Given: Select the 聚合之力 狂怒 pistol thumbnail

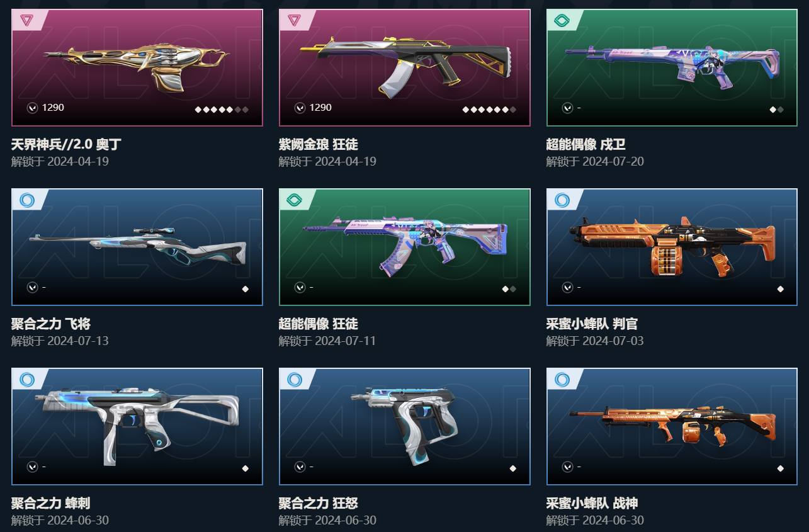Looking at the screenshot, I should tap(405, 425).
